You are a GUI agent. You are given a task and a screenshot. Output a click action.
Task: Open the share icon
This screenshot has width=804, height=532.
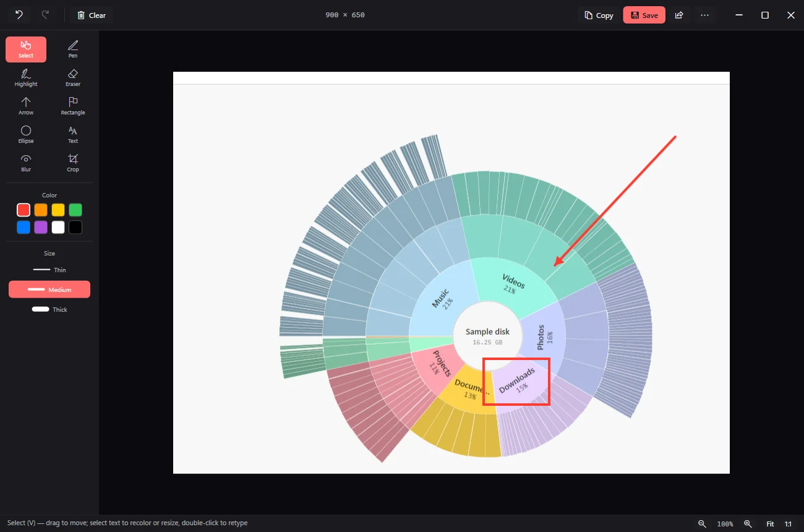coord(679,15)
